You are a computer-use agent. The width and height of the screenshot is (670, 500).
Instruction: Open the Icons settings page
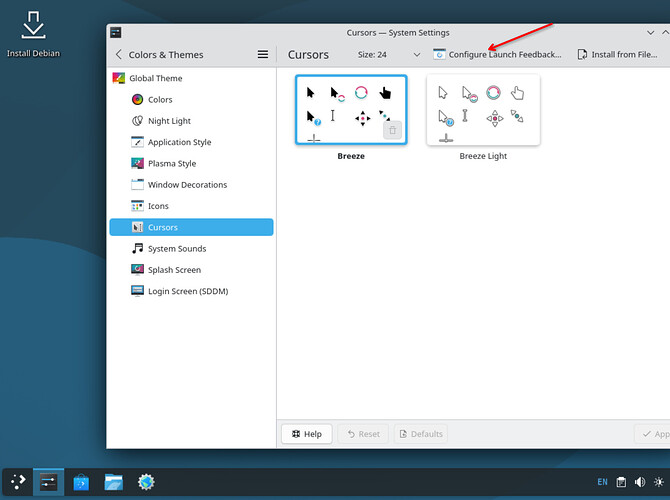pos(191,206)
